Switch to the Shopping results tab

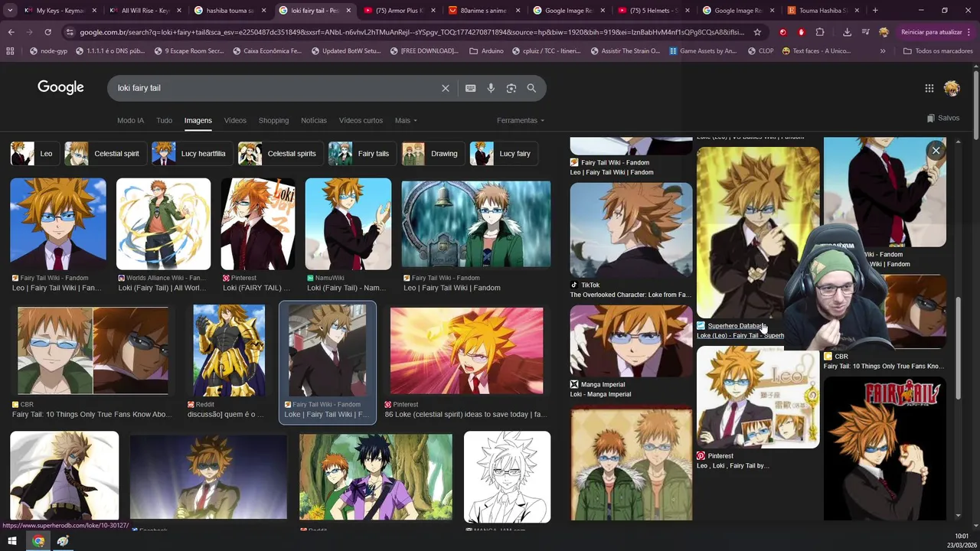[273, 120]
